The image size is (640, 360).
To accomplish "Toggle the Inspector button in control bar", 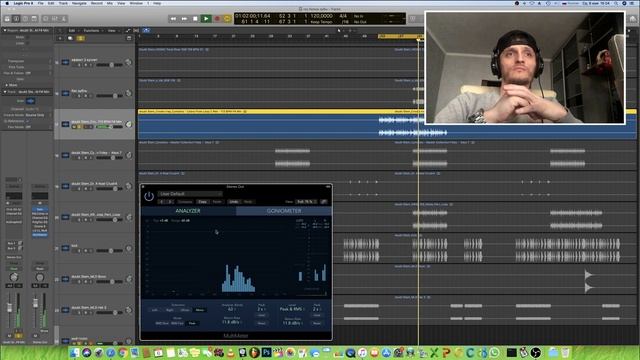I will (x=16, y=19).
